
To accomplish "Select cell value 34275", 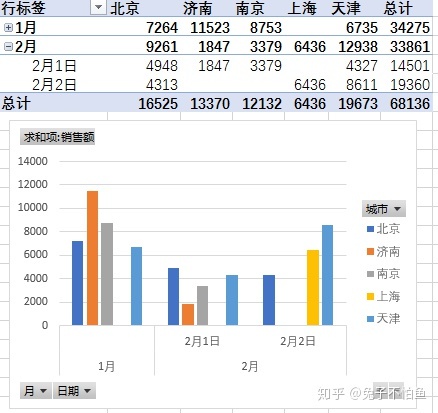I will click(x=410, y=28).
